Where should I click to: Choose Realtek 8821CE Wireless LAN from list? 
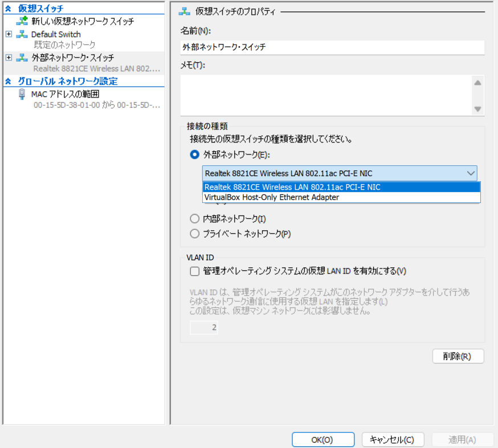341,187
